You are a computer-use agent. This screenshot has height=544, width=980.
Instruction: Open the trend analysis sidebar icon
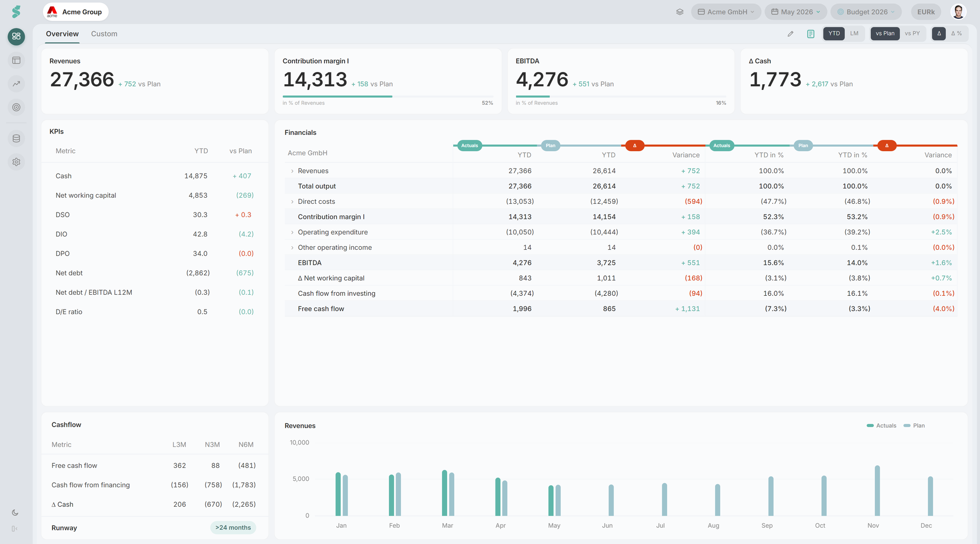[16, 84]
